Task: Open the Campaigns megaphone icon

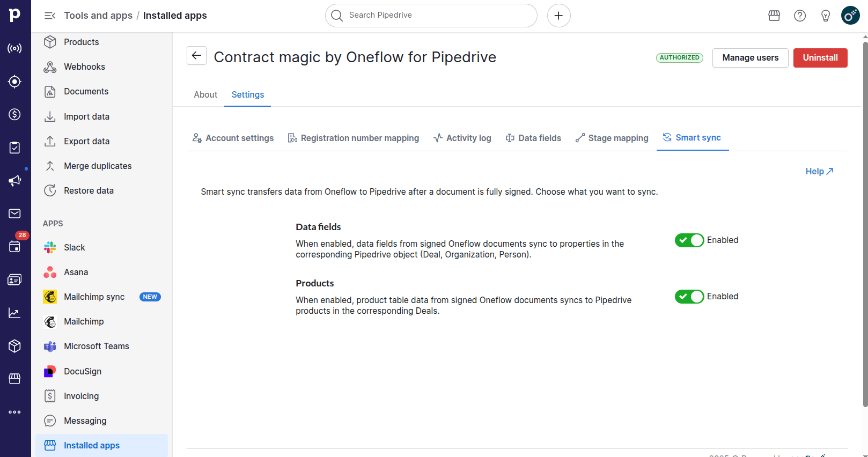Action: [14, 181]
